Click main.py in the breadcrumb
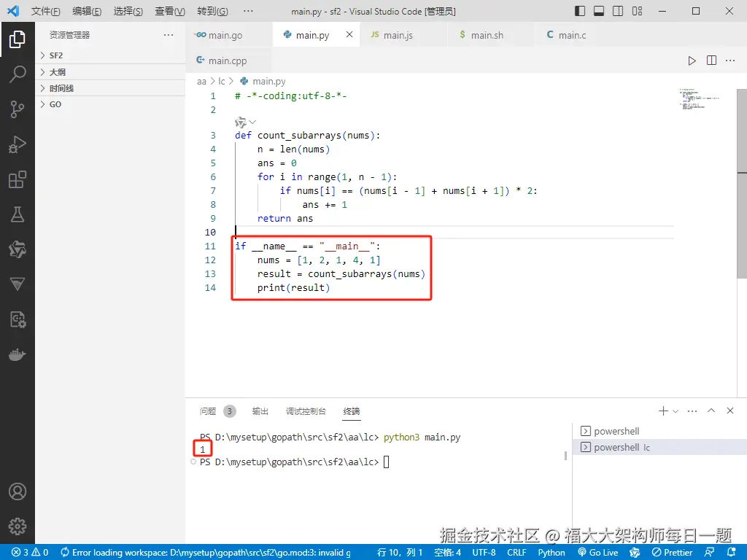The image size is (747, 560). click(x=268, y=82)
